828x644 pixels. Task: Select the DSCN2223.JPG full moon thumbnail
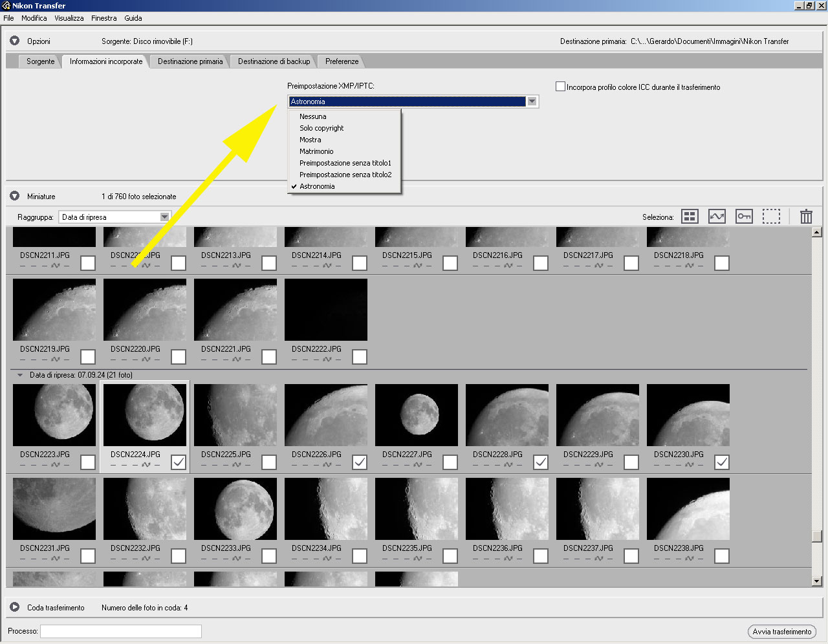click(x=54, y=415)
